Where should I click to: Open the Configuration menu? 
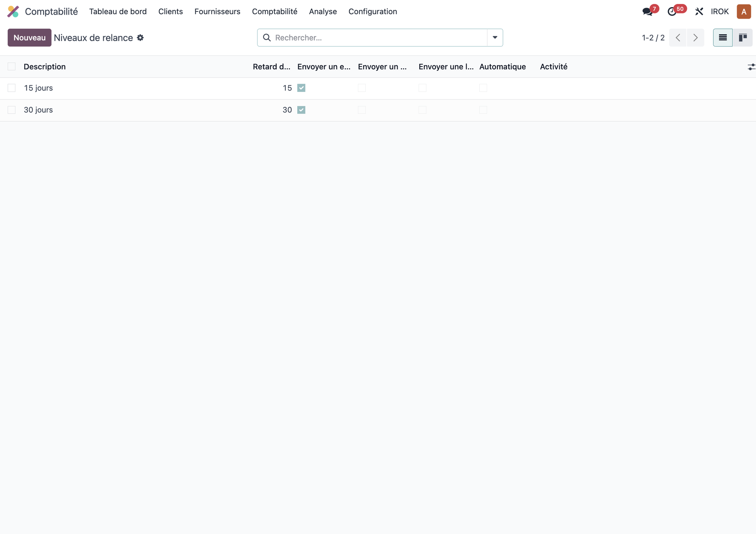pos(372,11)
